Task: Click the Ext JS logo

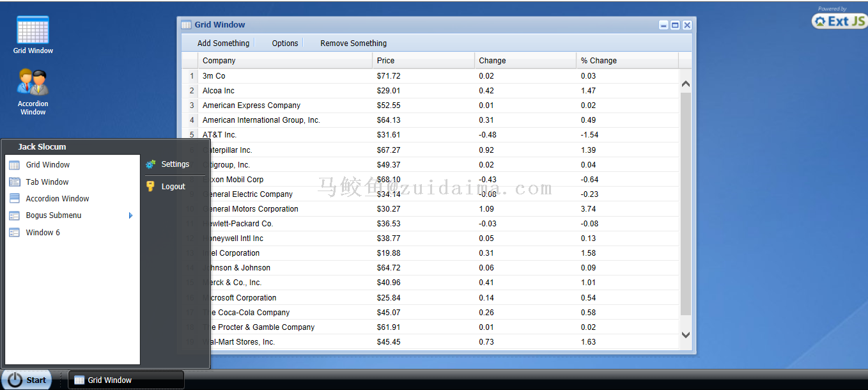Action: point(839,21)
